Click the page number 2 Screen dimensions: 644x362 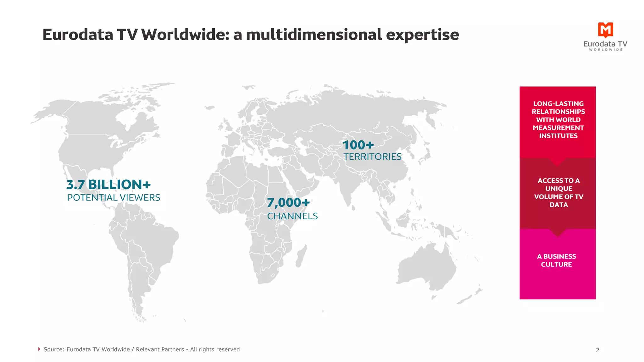[597, 350]
